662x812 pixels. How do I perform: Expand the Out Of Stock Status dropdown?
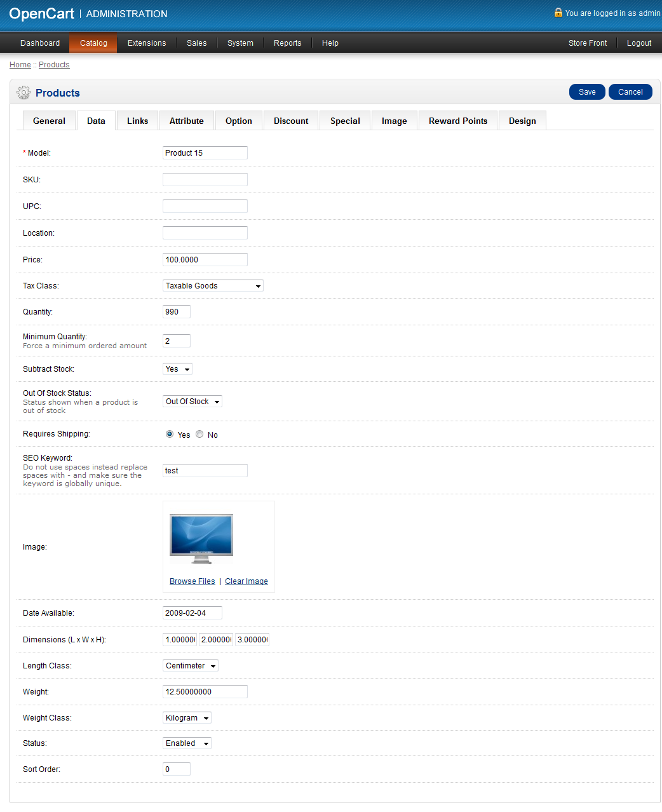(x=193, y=402)
